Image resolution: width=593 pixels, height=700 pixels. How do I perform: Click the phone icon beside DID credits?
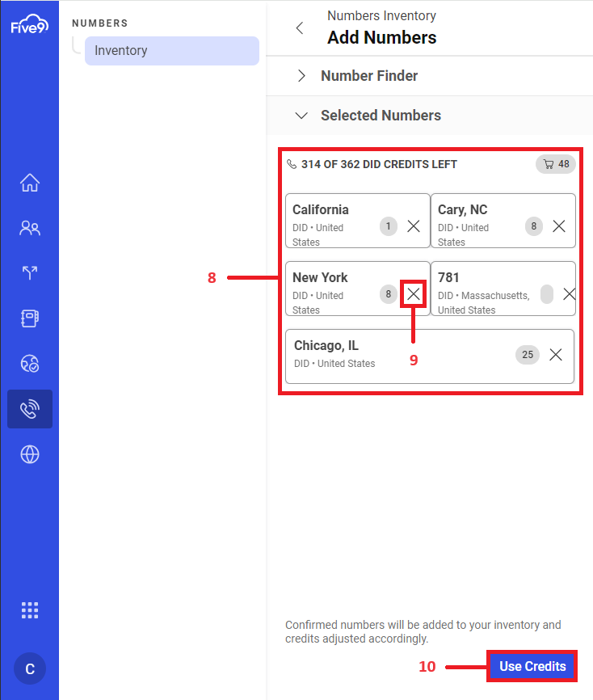292,164
